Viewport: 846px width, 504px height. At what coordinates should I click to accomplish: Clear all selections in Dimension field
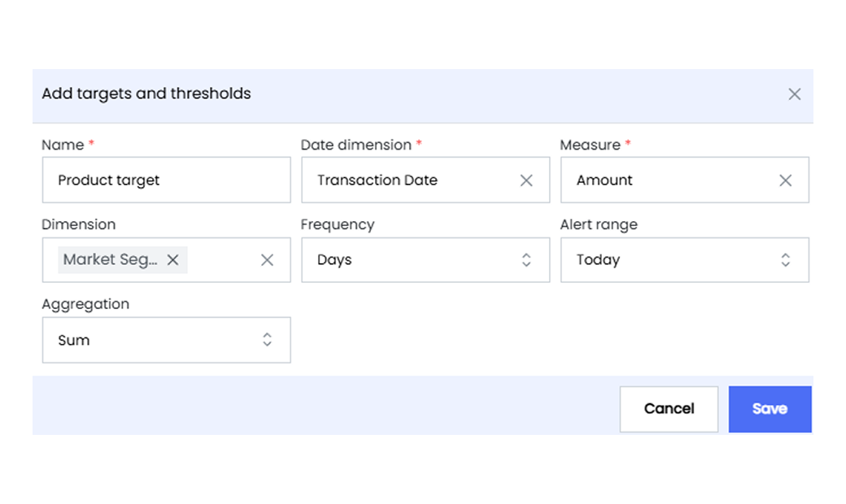point(267,260)
